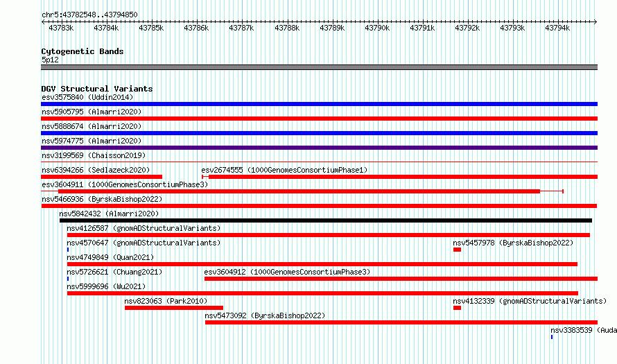
Task: Click the 5p12 band label
Action: [50, 60]
